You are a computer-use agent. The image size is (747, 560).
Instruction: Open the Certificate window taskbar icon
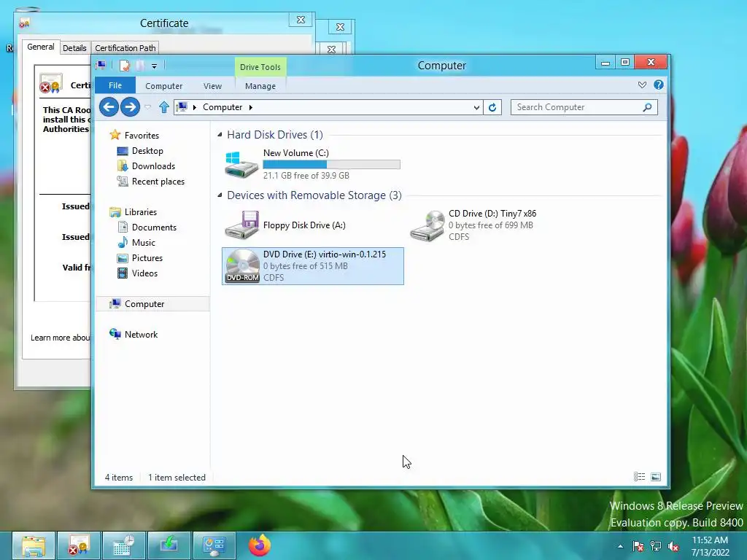point(79,545)
